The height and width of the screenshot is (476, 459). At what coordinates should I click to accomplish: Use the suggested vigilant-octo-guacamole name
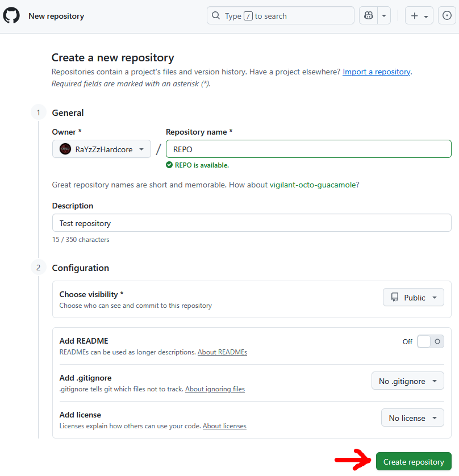(x=312, y=185)
